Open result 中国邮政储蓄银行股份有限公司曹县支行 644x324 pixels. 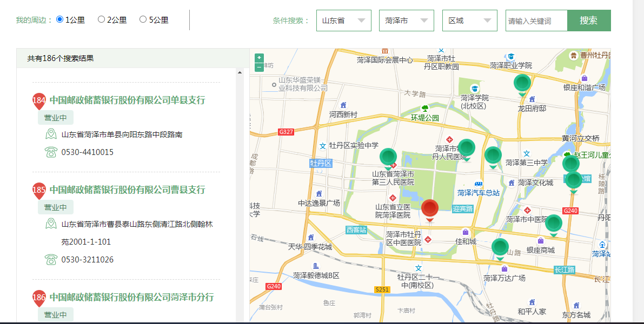127,190
